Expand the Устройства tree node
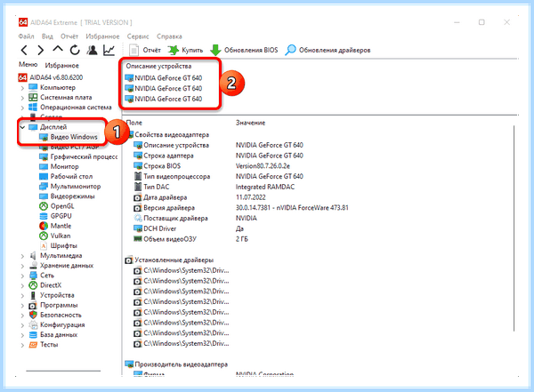Screen dimensions: 534x392 22,295
